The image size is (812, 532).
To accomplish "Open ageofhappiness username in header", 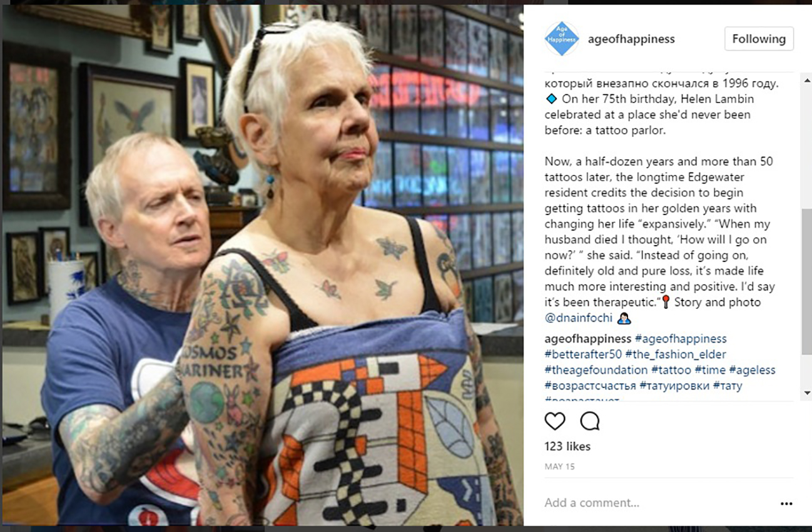I will 631,39.
